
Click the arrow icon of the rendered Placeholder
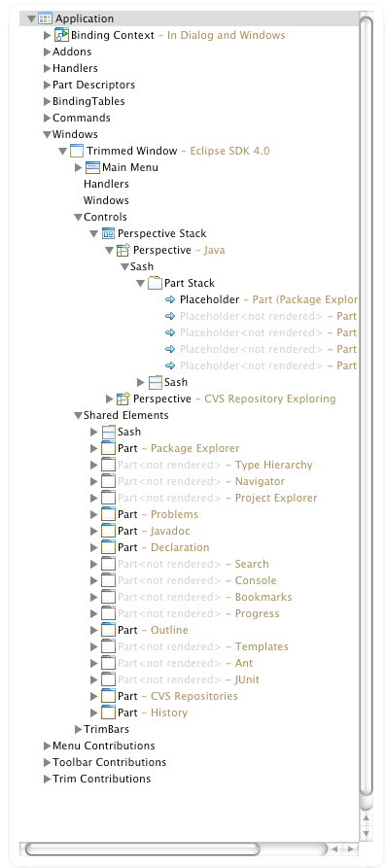170,299
